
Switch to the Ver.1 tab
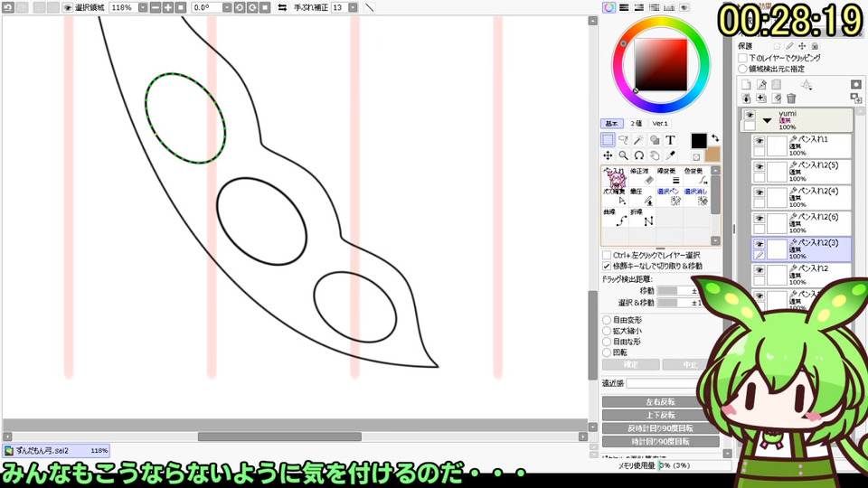(660, 123)
